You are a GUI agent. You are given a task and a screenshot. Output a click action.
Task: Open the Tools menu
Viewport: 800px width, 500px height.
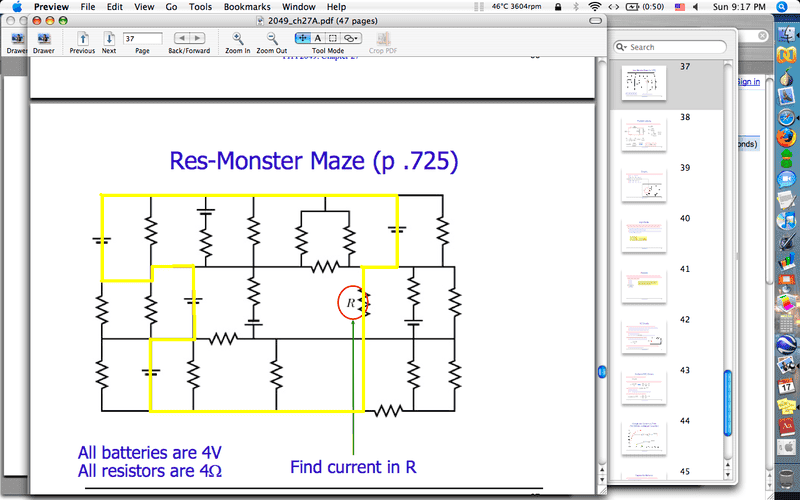coord(200,7)
